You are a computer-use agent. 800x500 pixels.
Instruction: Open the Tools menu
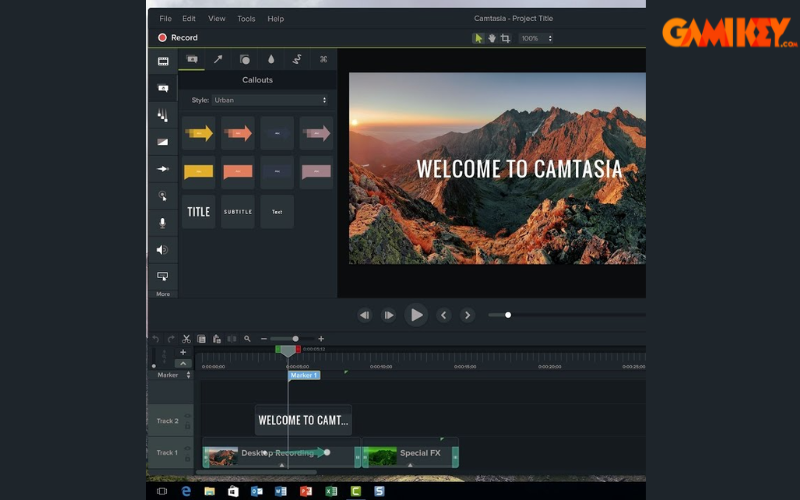pos(246,18)
